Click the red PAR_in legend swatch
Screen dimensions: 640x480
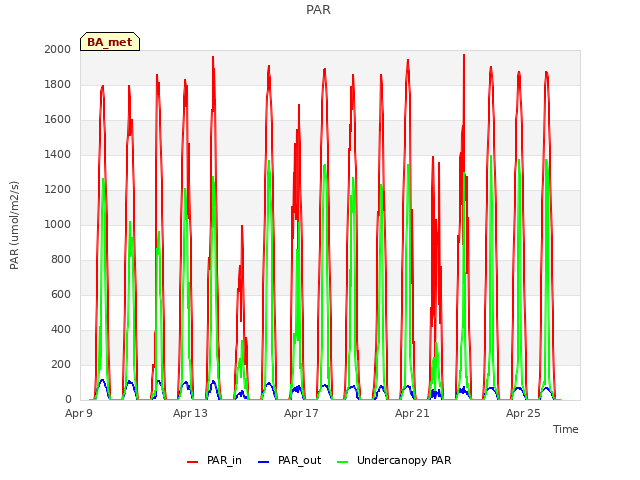pos(192,462)
